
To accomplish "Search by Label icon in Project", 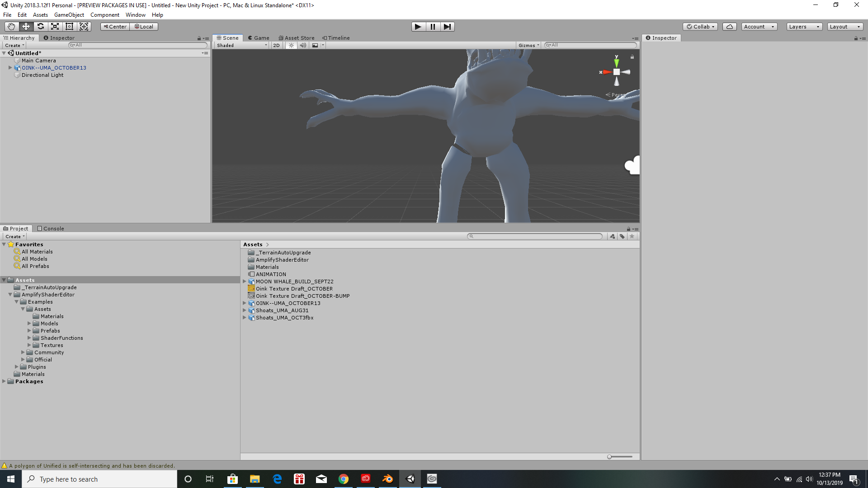I will coord(622,236).
